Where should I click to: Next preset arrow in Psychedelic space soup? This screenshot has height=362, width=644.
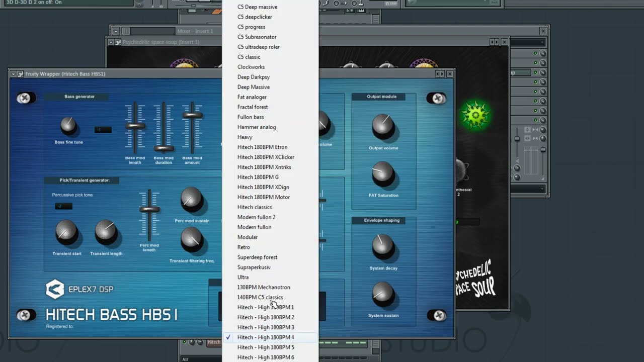[x=497, y=42]
